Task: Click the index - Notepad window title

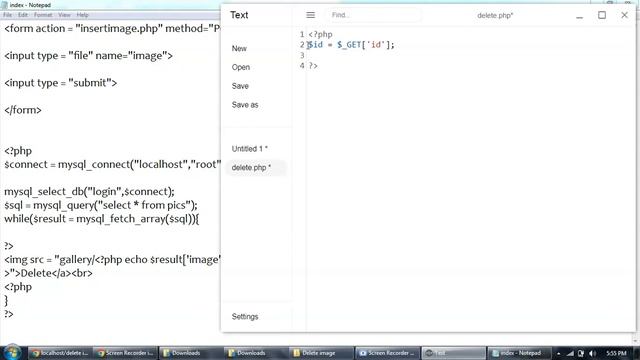Action: pos(30,5)
